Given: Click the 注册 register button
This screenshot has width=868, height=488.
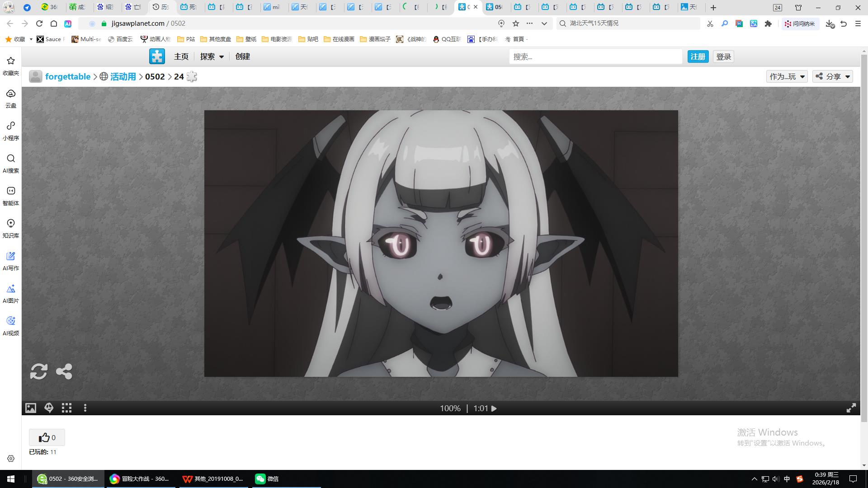Looking at the screenshot, I should coord(698,56).
